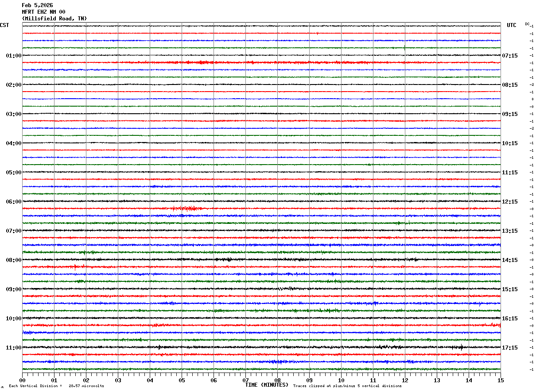Click the 09:15 UTC time label
This screenshot has height=392, width=536.
coord(510,114)
